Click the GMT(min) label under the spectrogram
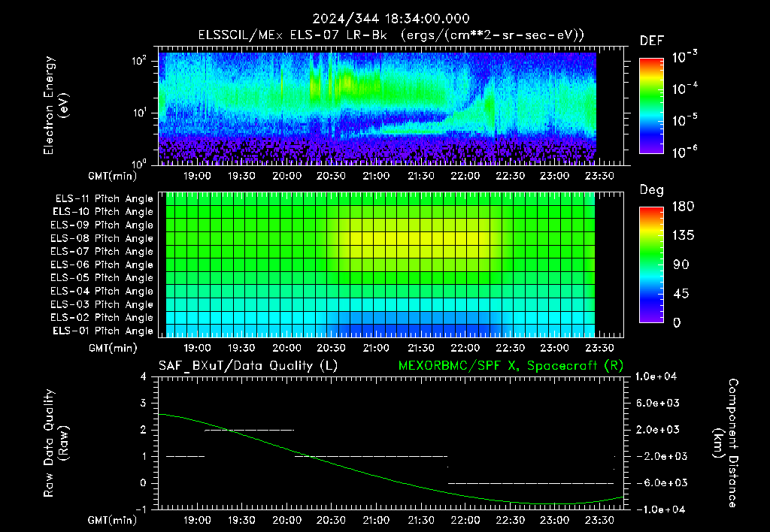This screenshot has width=770, height=532. tap(113, 176)
